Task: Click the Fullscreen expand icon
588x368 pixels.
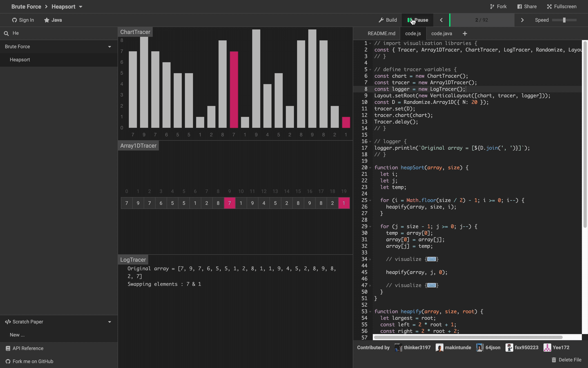Action: pyautogui.click(x=549, y=7)
